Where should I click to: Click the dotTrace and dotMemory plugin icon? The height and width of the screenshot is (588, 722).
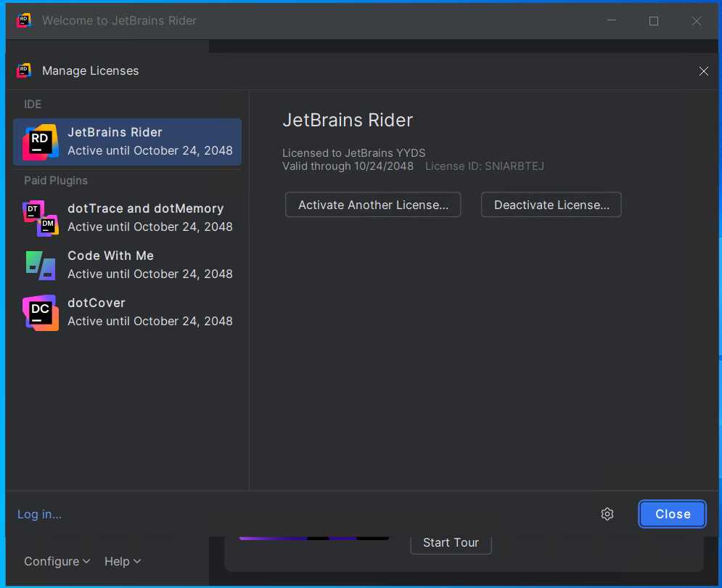tap(41, 218)
